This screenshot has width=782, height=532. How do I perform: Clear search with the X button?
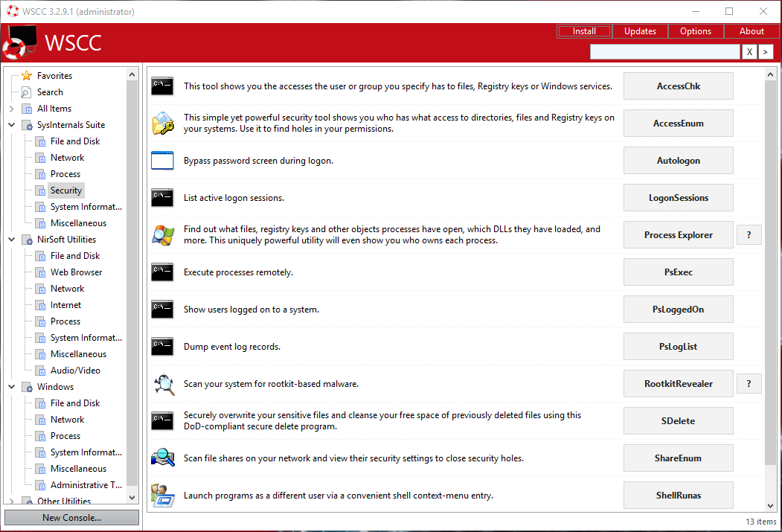point(749,52)
